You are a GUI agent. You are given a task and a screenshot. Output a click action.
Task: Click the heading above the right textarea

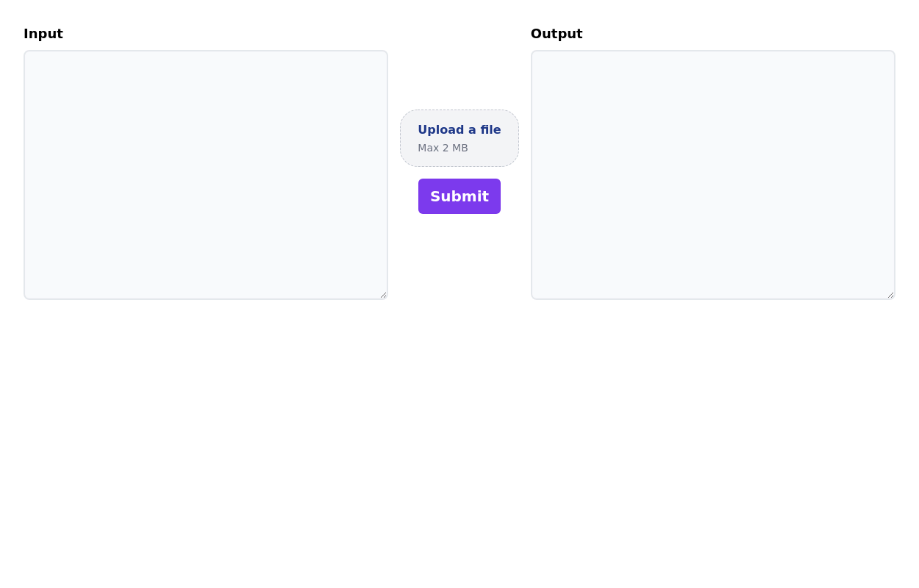(557, 34)
